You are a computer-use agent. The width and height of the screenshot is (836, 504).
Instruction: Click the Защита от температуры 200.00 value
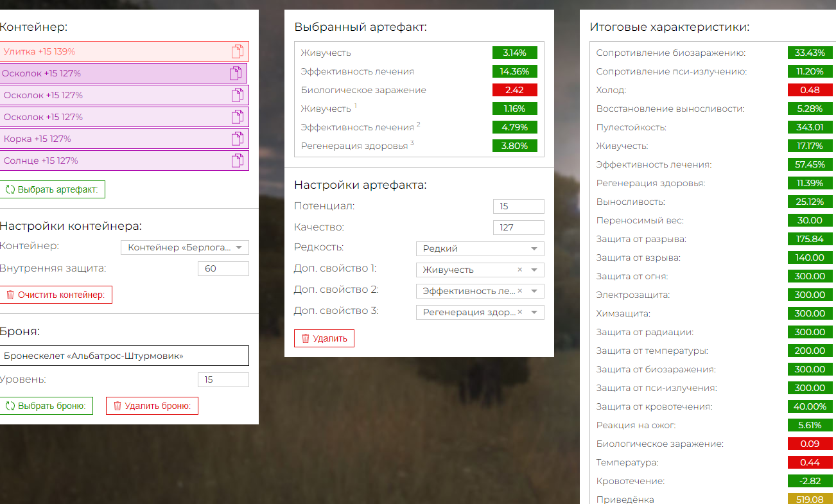click(810, 351)
